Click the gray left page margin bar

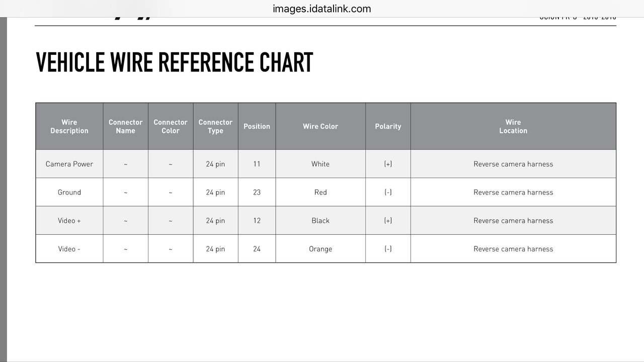point(4,189)
